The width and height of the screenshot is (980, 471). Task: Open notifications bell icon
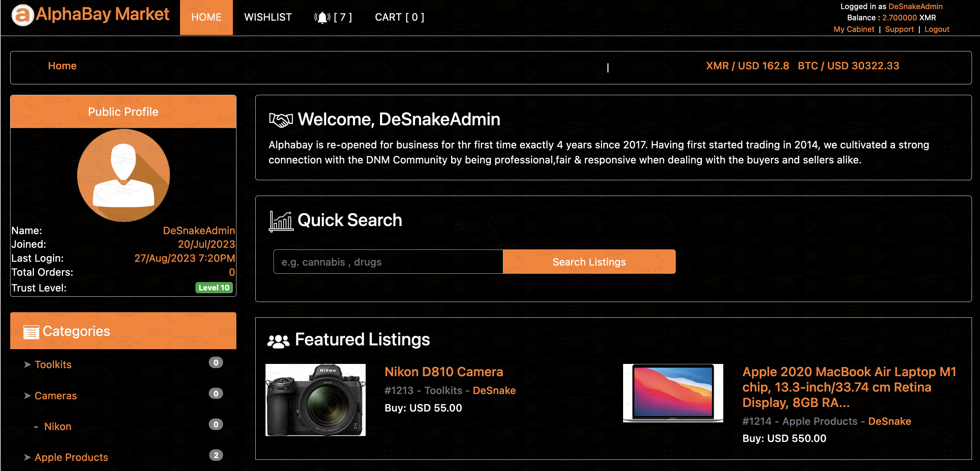pyautogui.click(x=322, y=17)
